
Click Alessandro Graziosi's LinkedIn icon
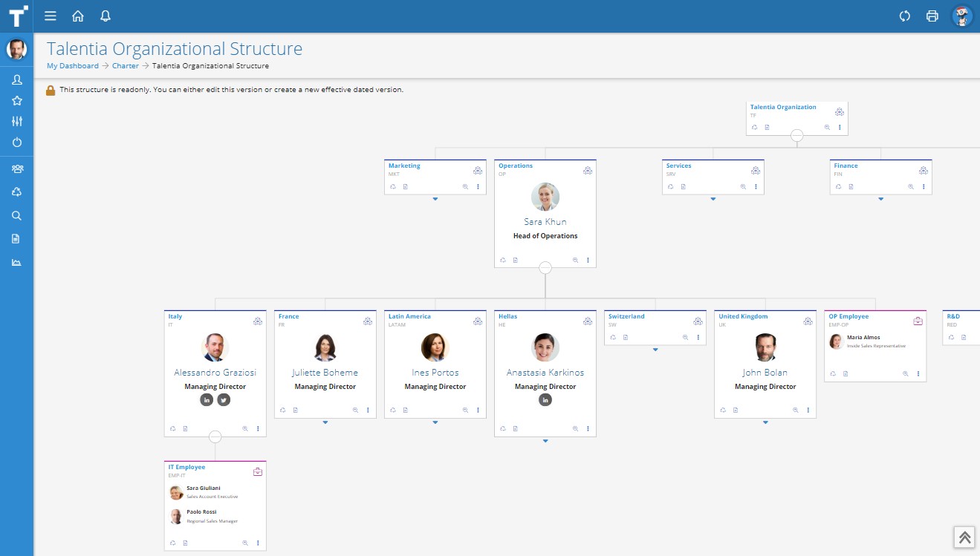(207, 400)
